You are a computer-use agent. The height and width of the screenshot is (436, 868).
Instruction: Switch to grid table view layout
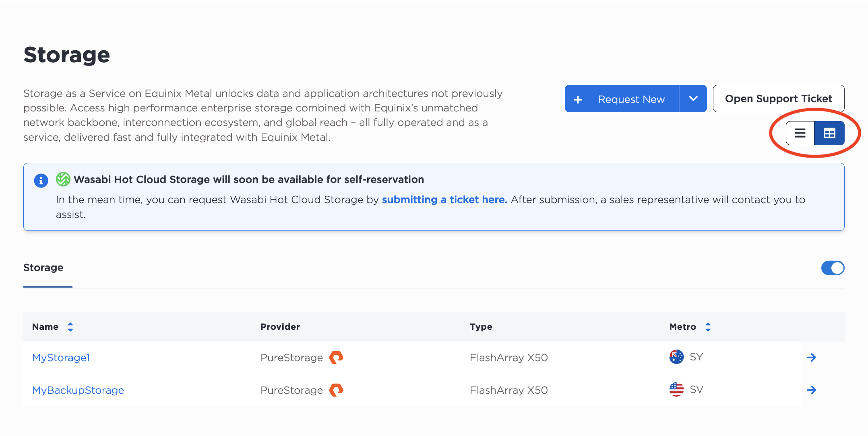pyautogui.click(x=829, y=133)
